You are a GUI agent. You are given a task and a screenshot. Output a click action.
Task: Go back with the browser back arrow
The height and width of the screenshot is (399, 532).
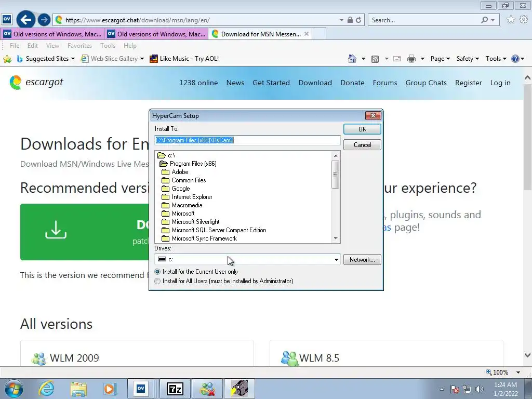pos(26,20)
